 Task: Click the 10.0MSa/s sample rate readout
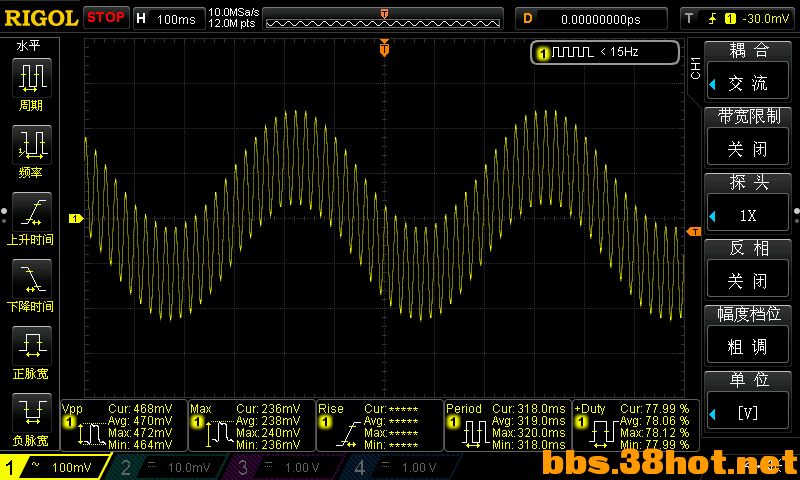click(x=234, y=12)
